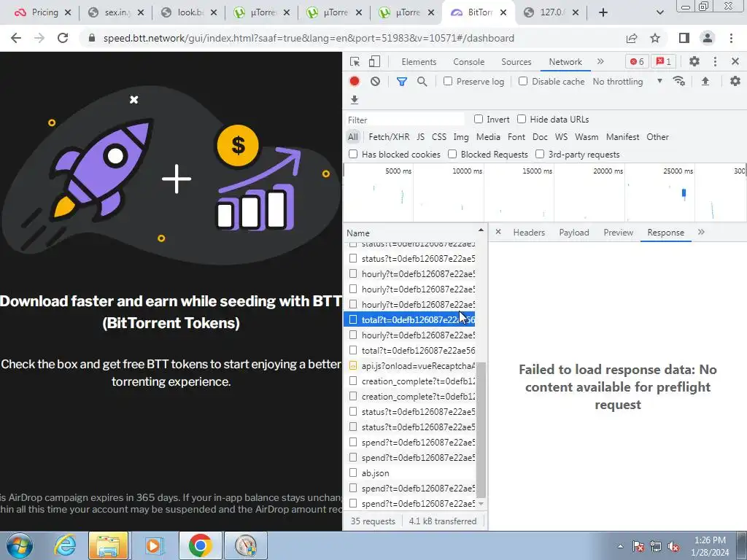This screenshot has height=560, width=747.
Task: Open the tab search dropdown arrow
Action: pos(659,12)
